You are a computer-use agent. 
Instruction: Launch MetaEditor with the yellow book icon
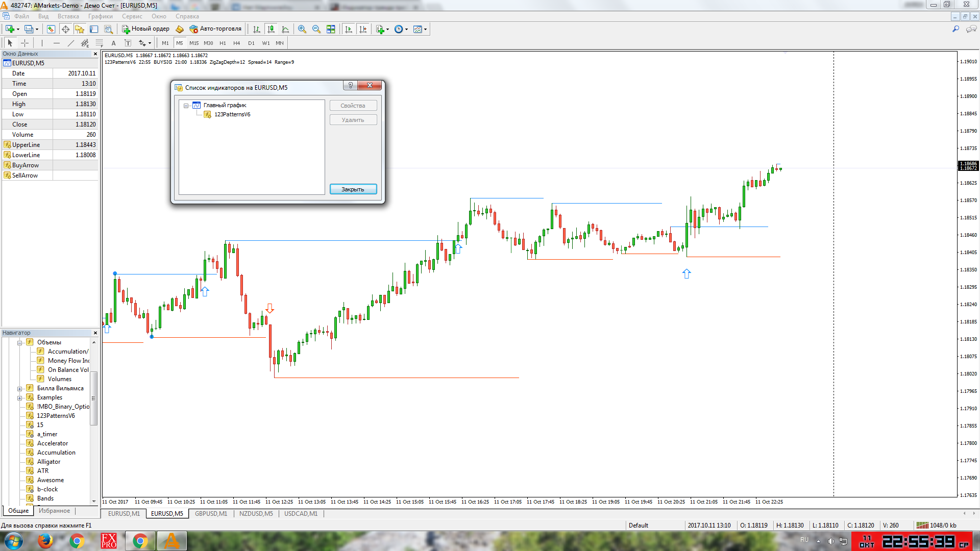coord(180,29)
